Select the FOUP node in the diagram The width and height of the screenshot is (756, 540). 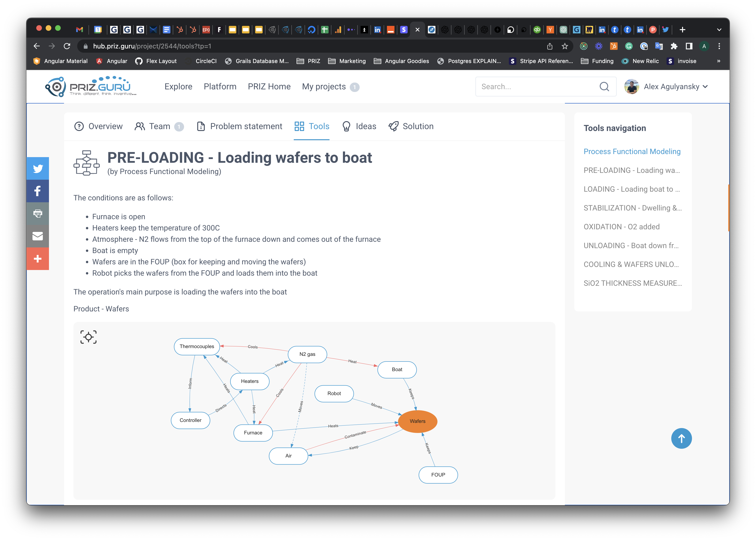click(x=438, y=475)
